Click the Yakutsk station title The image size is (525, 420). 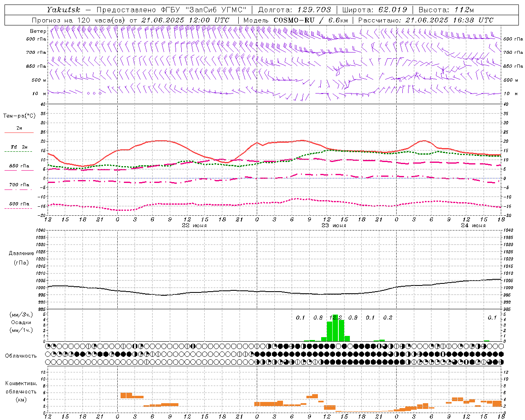(x=63, y=9)
